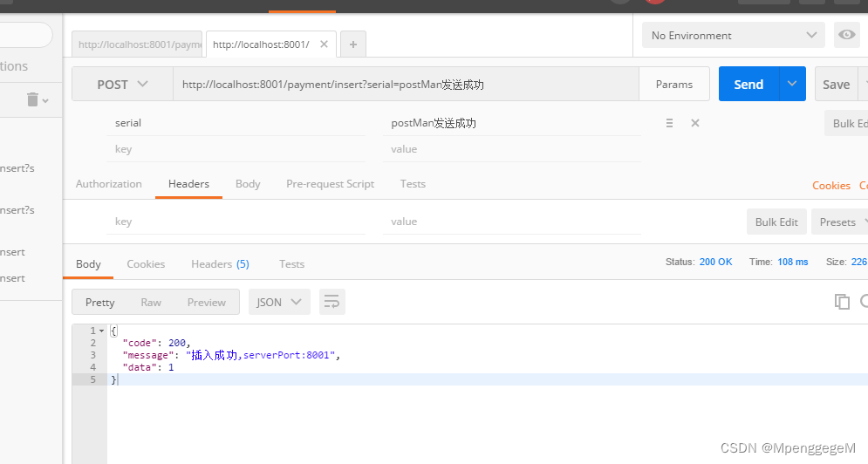Delete the serial parameter row
The image size is (868, 464).
click(x=695, y=123)
